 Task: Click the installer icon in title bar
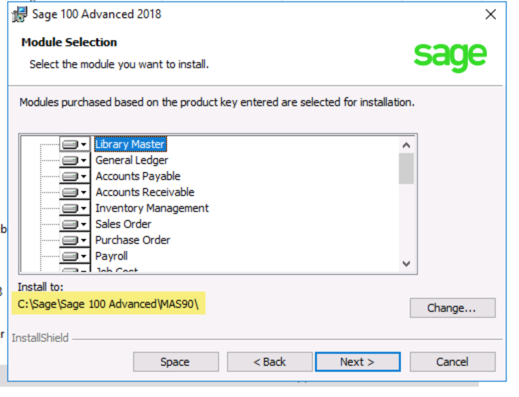click(x=20, y=15)
